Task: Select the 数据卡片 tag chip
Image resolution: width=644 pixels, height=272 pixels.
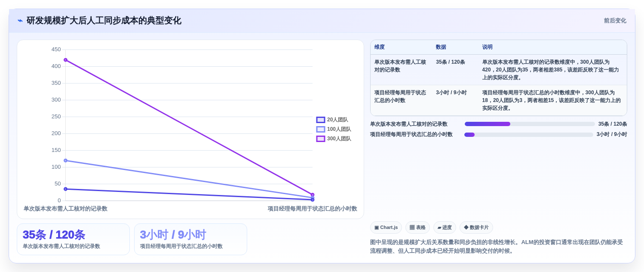Action: 476,227
